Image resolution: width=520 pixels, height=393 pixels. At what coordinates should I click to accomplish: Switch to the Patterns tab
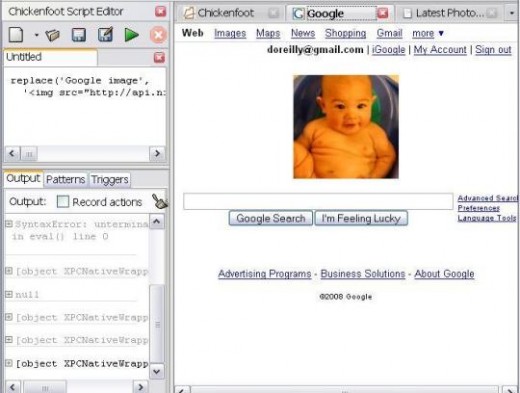(65, 180)
